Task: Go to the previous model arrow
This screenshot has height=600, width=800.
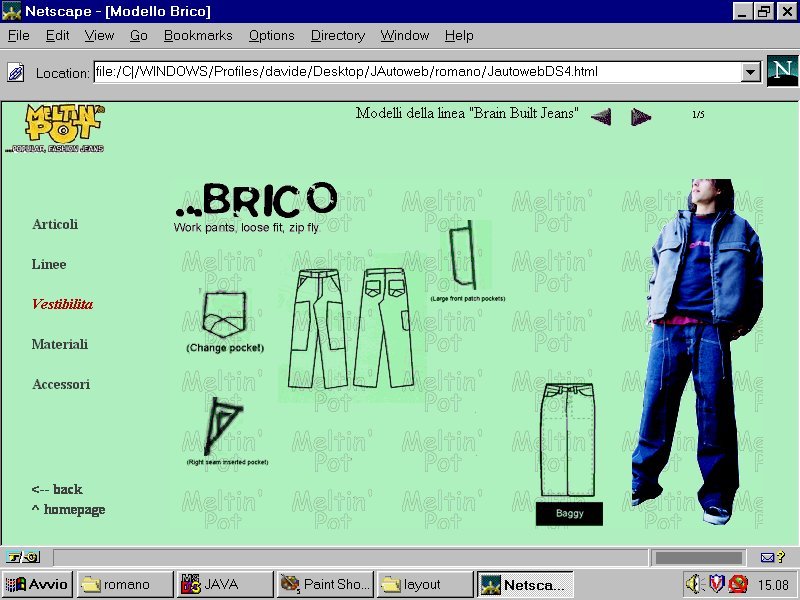Action: [601, 117]
